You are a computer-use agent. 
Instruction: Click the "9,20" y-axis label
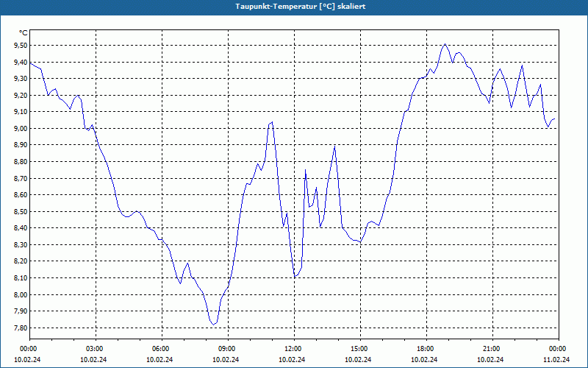point(21,96)
